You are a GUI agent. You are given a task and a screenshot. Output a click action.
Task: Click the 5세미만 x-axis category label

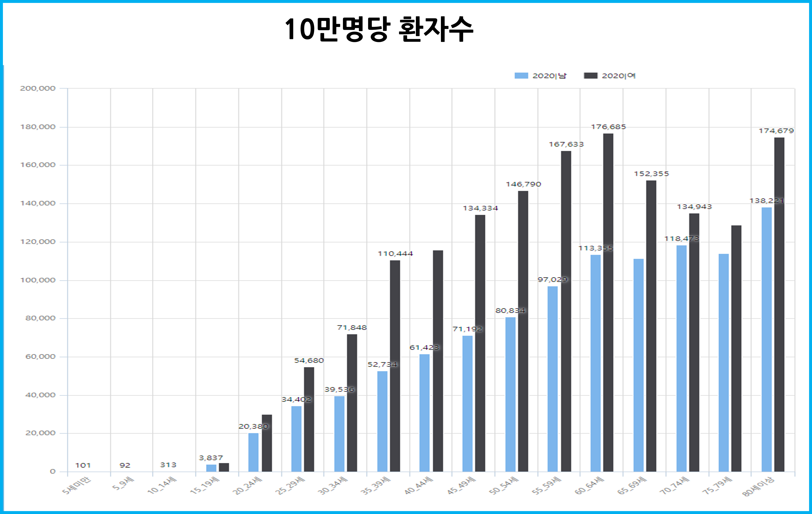tap(77, 485)
